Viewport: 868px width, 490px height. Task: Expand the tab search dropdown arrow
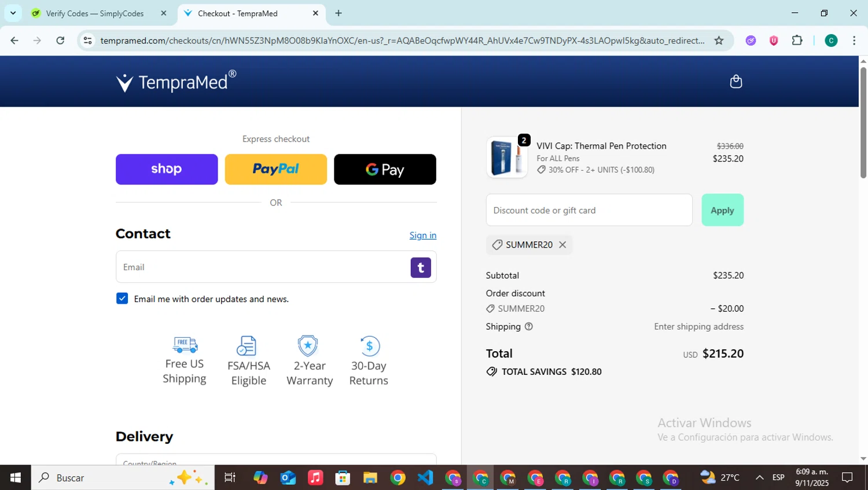click(13, 13)
